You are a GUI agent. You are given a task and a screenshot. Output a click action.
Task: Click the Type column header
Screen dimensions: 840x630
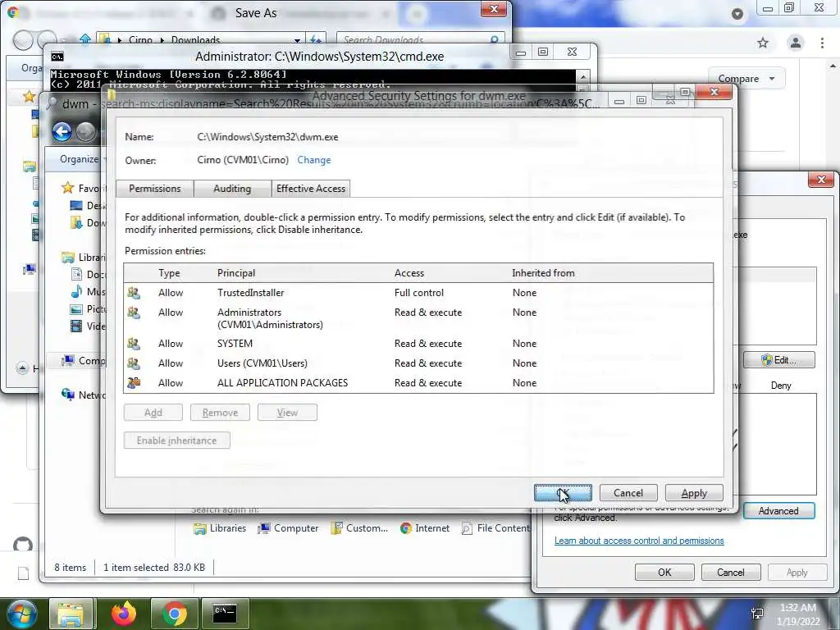coord(169,272)
